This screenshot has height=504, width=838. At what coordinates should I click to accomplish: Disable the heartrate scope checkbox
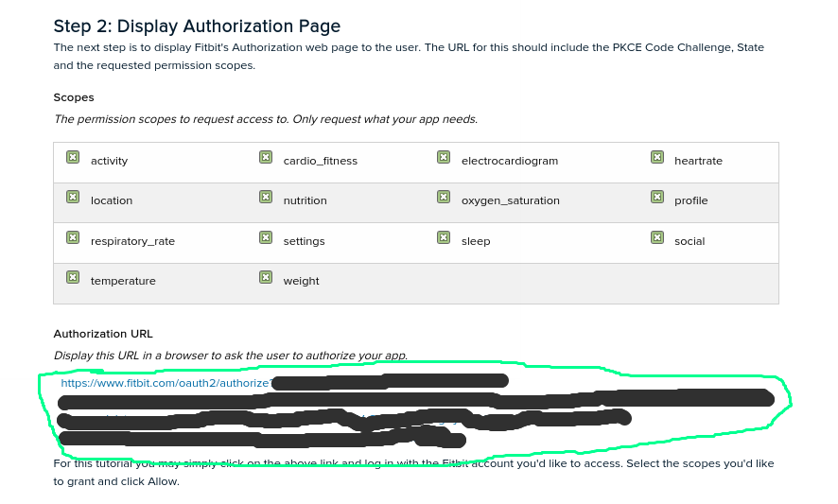click(x=657, y=157)
